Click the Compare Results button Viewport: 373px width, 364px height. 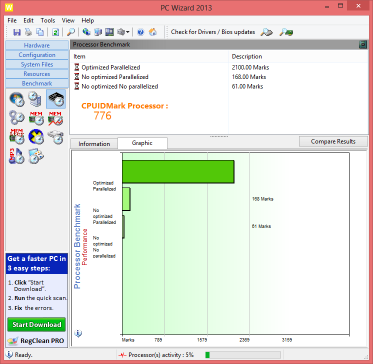click(x=333, y=141)
